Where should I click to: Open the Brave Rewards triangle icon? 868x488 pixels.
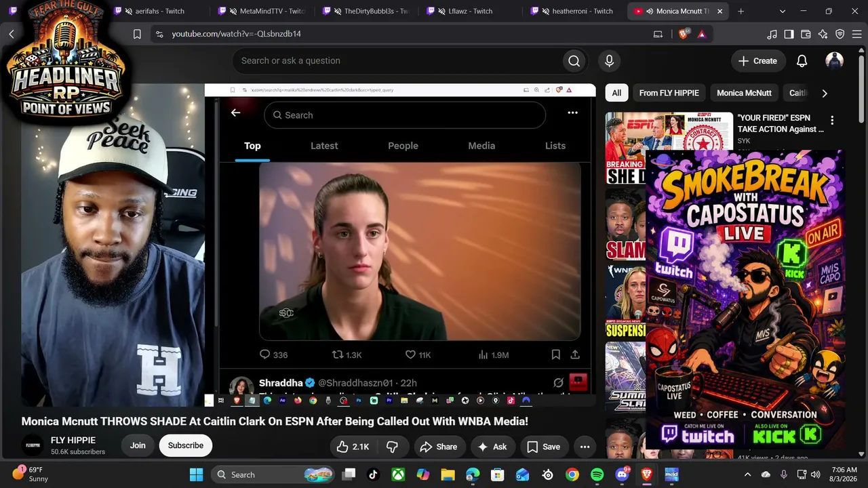pyautogui.click(x=702, y=34)
